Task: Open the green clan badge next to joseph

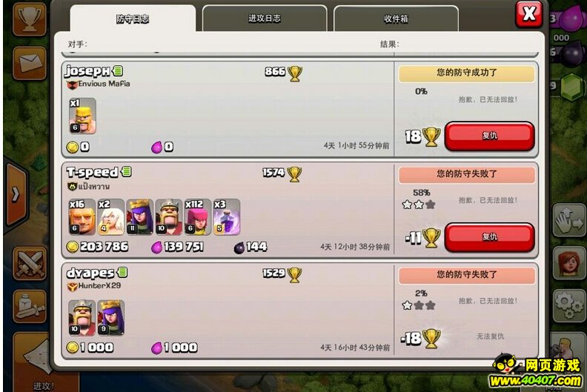Action: pyautogui.click(x=118, y=70)
